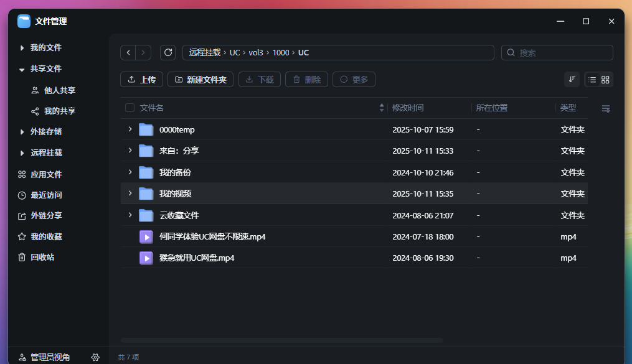Expand the 0000temp folder row
The width and height of the screenshot is (632, 364).
pos(130,129)
